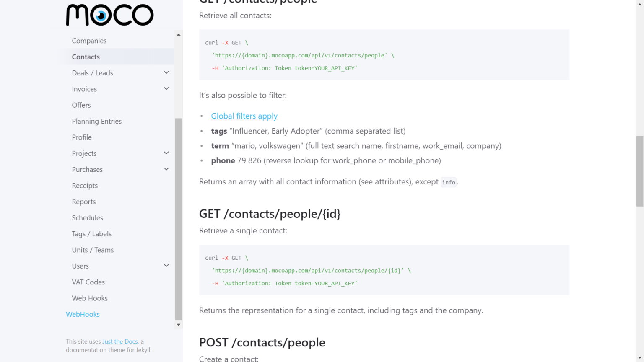Go to Planning Entries page
This screenshot has height=362, width=644.
point(96,121)
